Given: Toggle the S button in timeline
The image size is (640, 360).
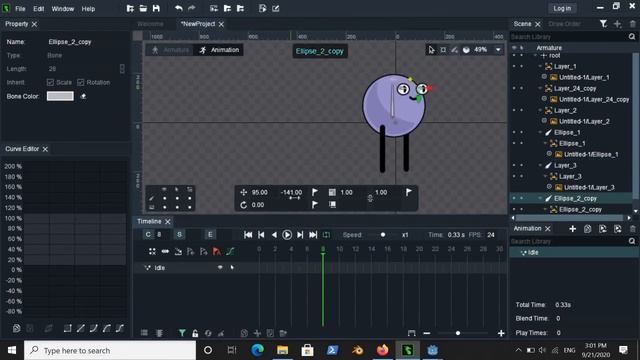Looking at the screenshot, I should pos(179,235).
